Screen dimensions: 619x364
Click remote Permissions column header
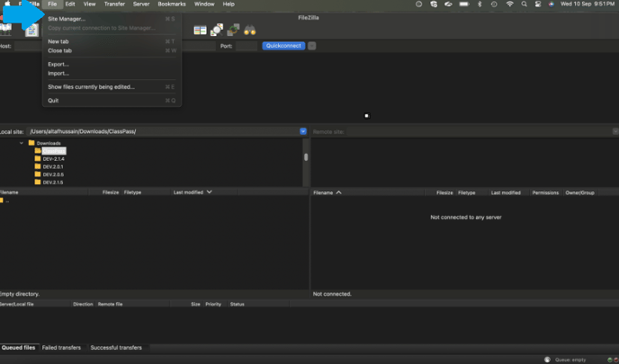[545, 192]
